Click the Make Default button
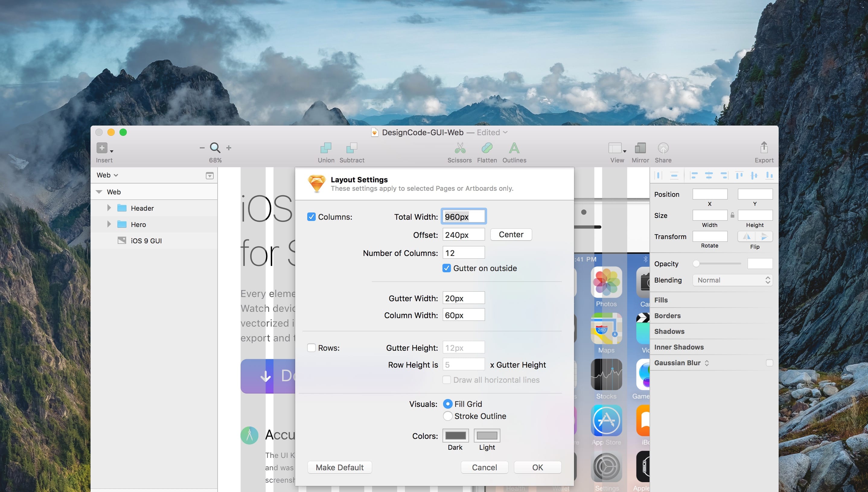The width and height of the screenshot is (868, 492). tap(340, 467)
